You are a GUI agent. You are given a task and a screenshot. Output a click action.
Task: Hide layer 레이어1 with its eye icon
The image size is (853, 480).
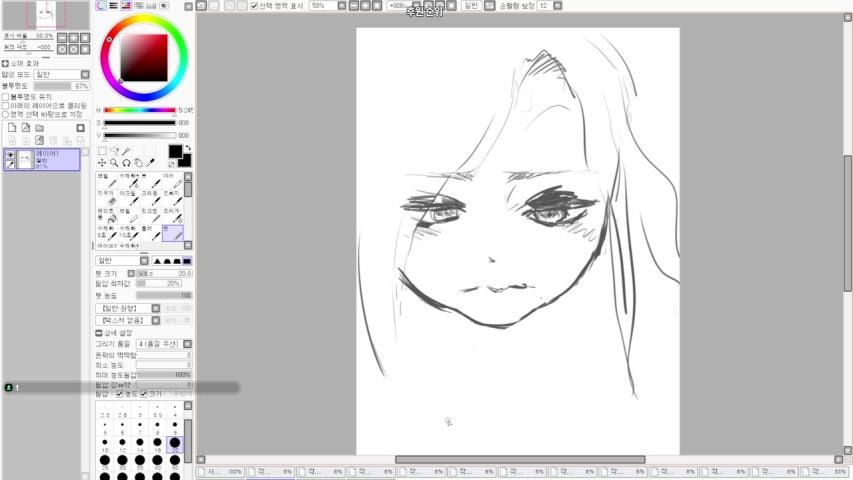11,155
